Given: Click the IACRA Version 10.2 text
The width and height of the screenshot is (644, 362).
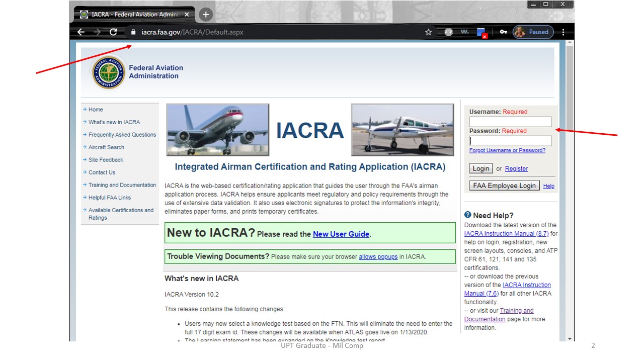Looking at the screenshot, I should click(192, 294).
